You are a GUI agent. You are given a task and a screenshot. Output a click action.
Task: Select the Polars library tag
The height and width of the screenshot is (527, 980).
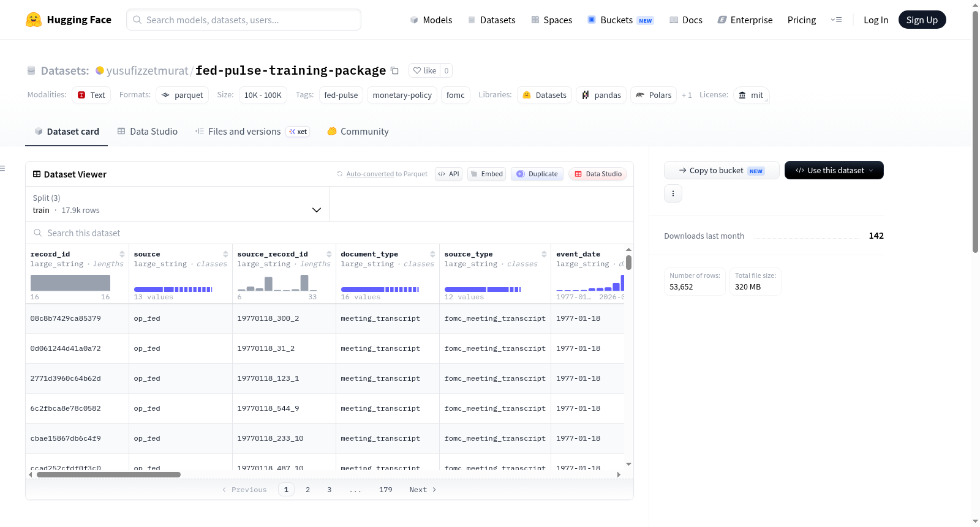click(x=654, y=95)
